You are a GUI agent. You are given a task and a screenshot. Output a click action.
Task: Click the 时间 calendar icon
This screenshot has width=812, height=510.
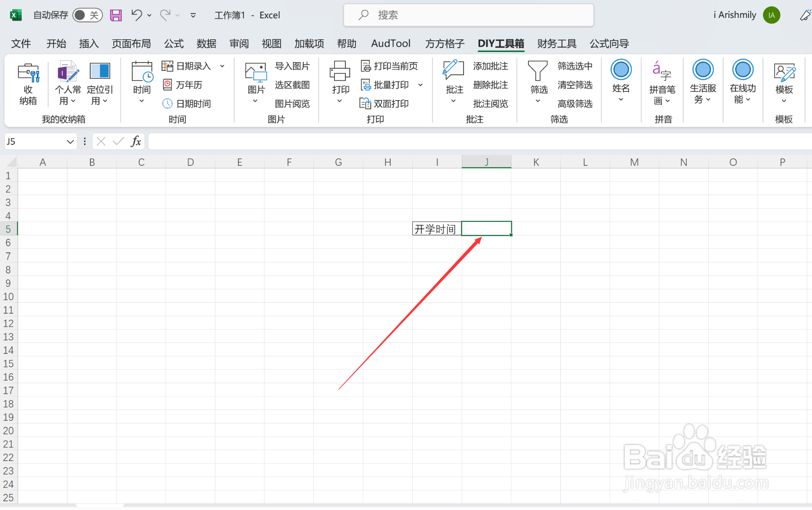click(142, 71)
